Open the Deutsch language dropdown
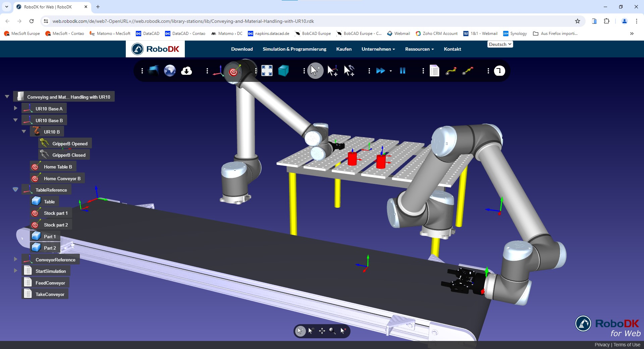 [x=500, y=44]
